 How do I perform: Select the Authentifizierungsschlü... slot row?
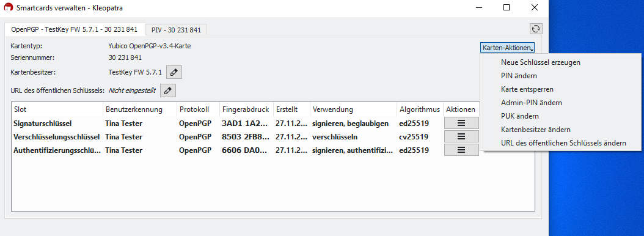pyautogui.click(x=57, y=150)
